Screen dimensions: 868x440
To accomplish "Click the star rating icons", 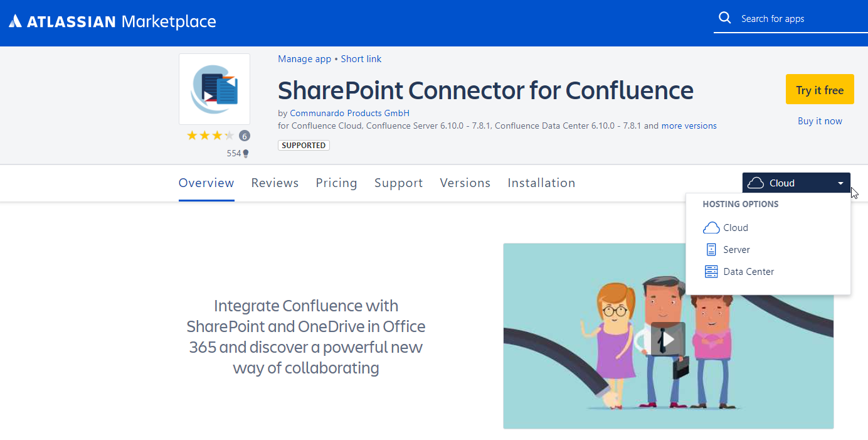I will (210, 136).
